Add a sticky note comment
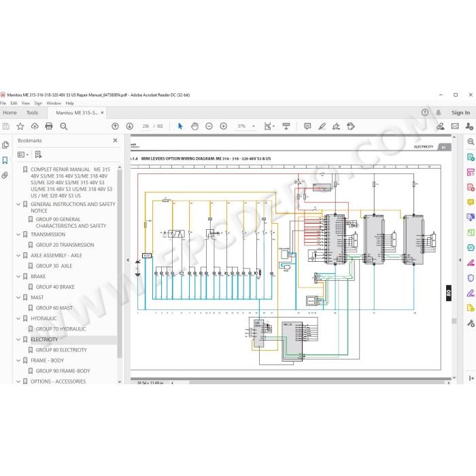Screen dimensions: 476x476 tap(307, 126)
